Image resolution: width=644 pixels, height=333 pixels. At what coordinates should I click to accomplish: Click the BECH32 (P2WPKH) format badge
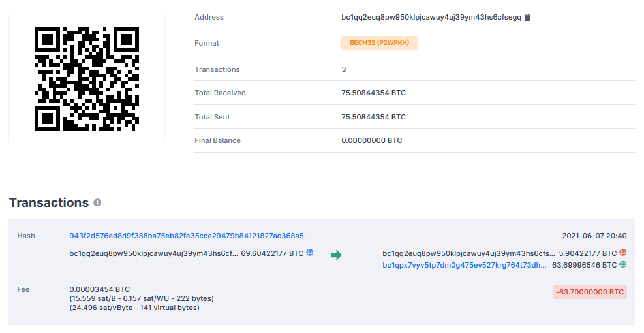(x=379, y=42)
